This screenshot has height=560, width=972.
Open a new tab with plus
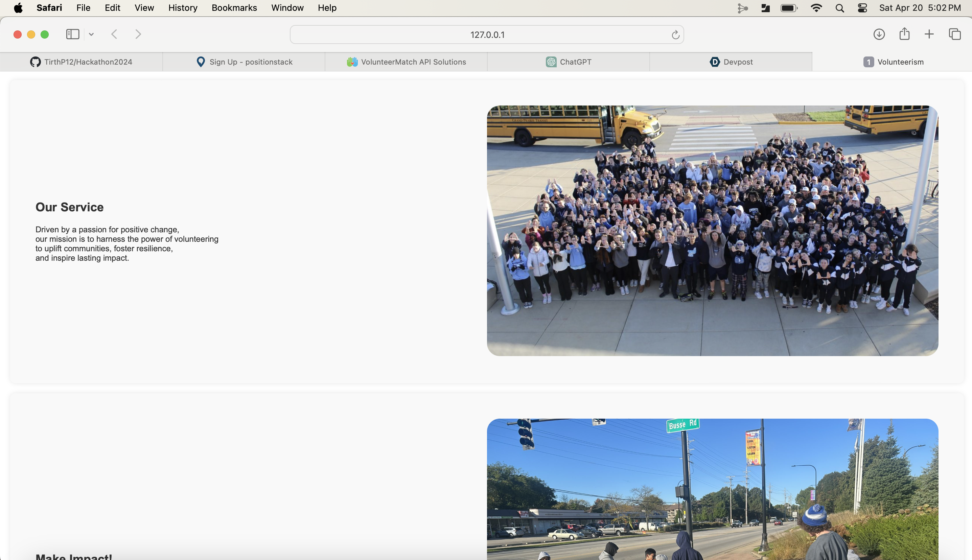929,34
